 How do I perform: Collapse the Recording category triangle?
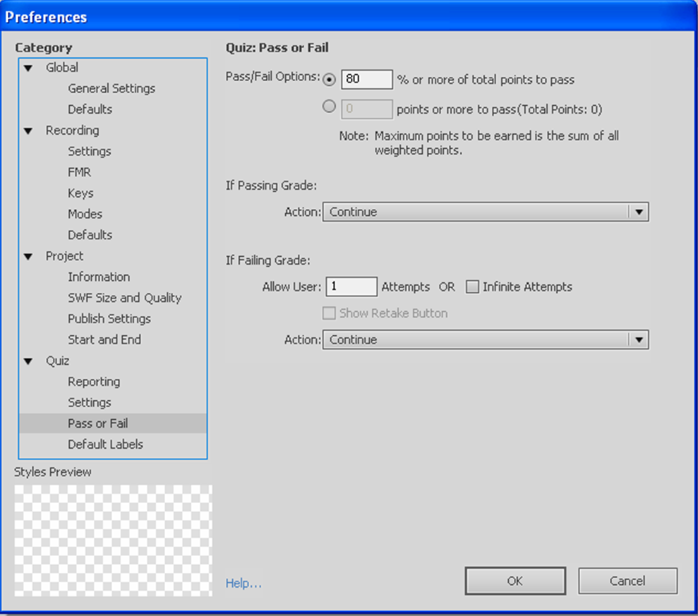coord(28,130)
